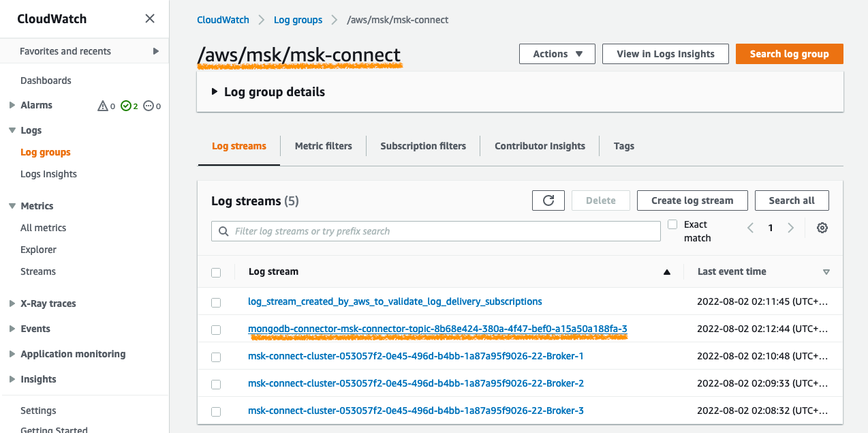Sort by Log stream column arrow
Screen dimensions: 868x433
[x=667, y=272]
